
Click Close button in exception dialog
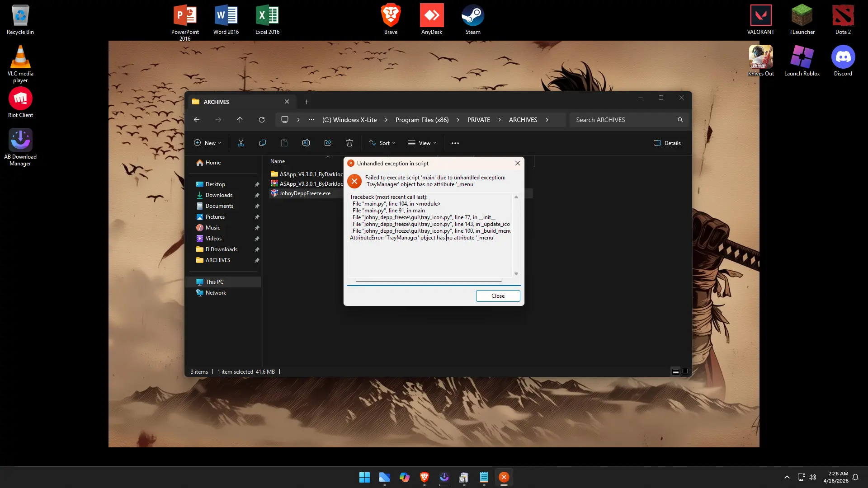pos(498,296)
